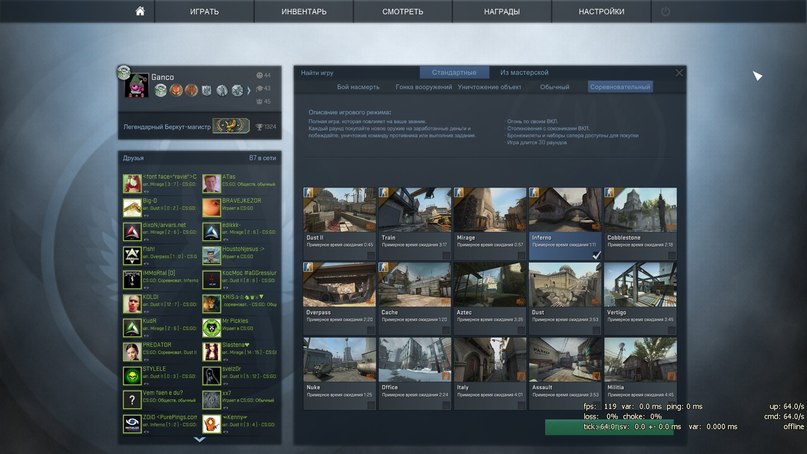
Task: Select the Соревновательный mode
Action: pos(620,87)
